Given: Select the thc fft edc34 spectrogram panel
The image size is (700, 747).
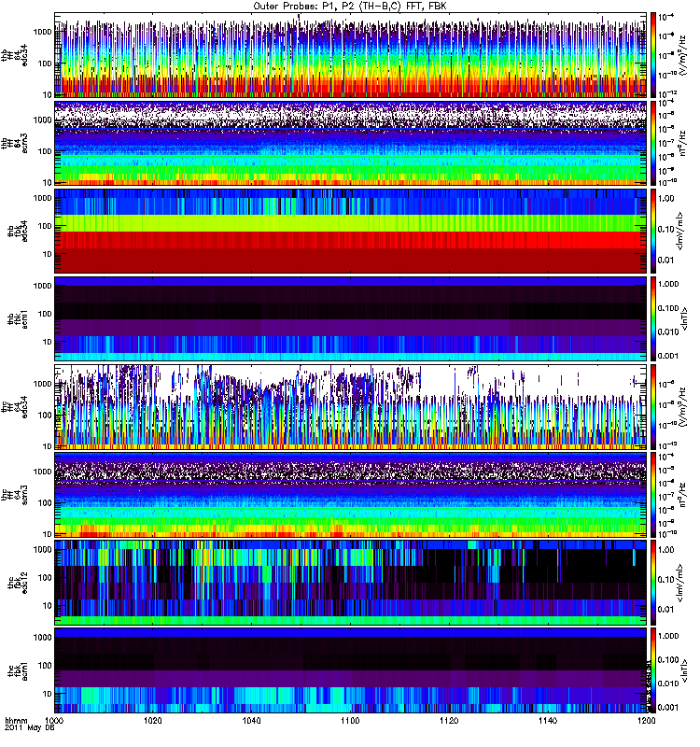Looking at the screenshot, I should [x=350, y=407].
